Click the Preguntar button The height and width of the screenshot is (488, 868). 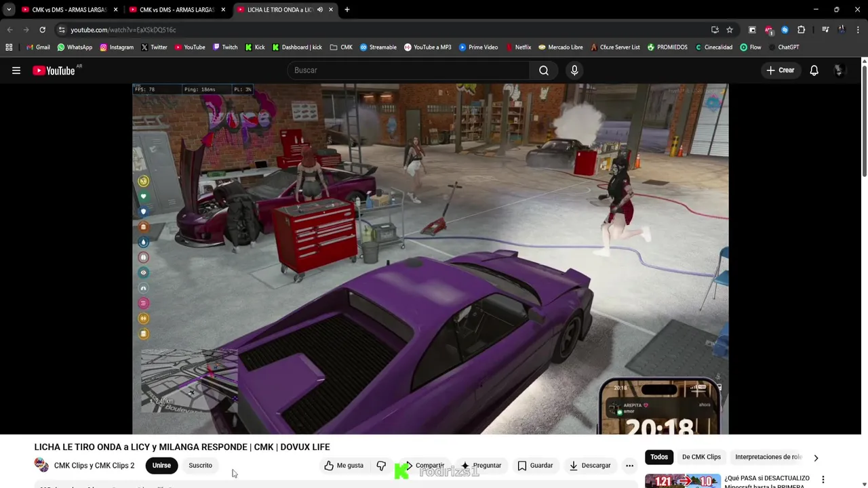click(481, 466)
